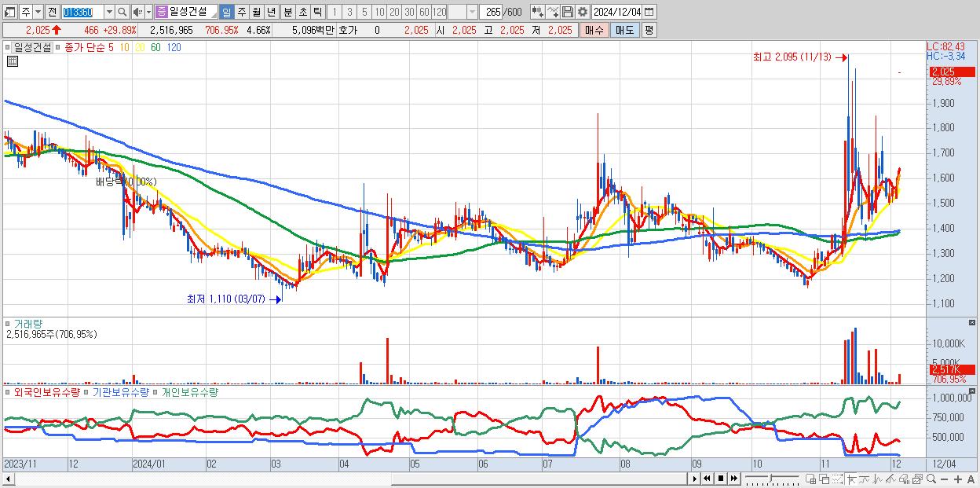This screenshot has width=980, height=488.
Task: Click the 265 bar count field
Action: [491, 12]
